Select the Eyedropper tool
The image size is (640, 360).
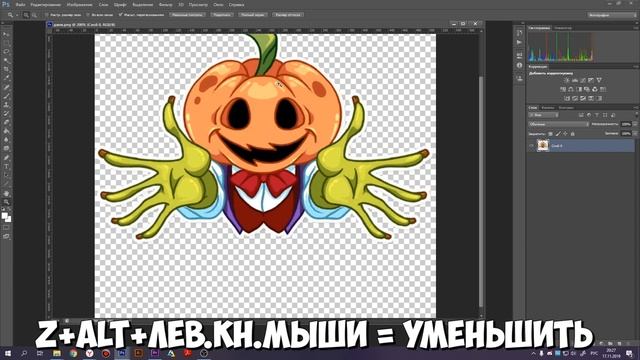tap(6, 78)
